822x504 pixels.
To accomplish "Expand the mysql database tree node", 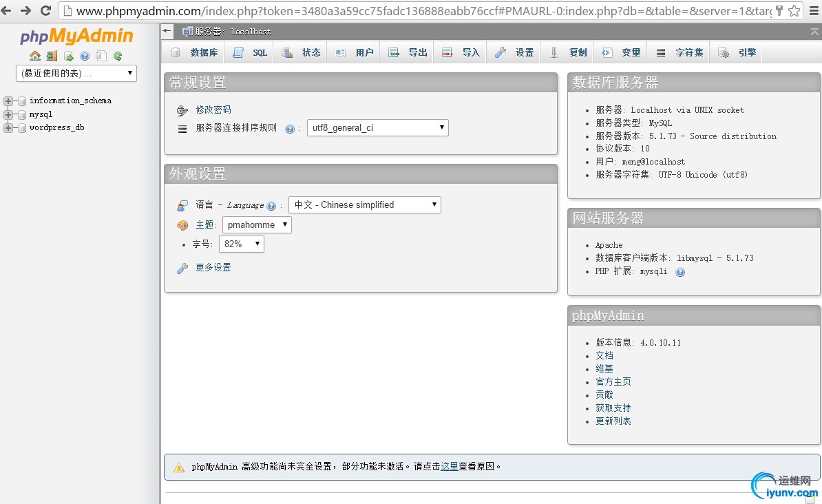I will pyautogui.click(x=8, y=114).
